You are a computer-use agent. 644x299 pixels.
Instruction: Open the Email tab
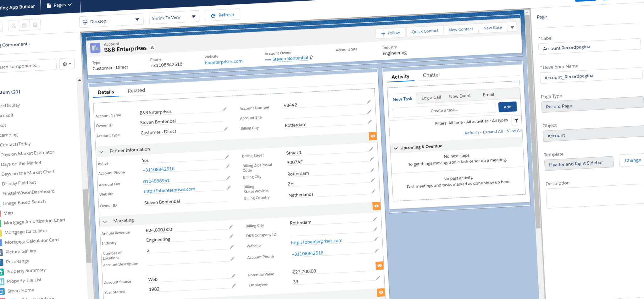point(488,95)
